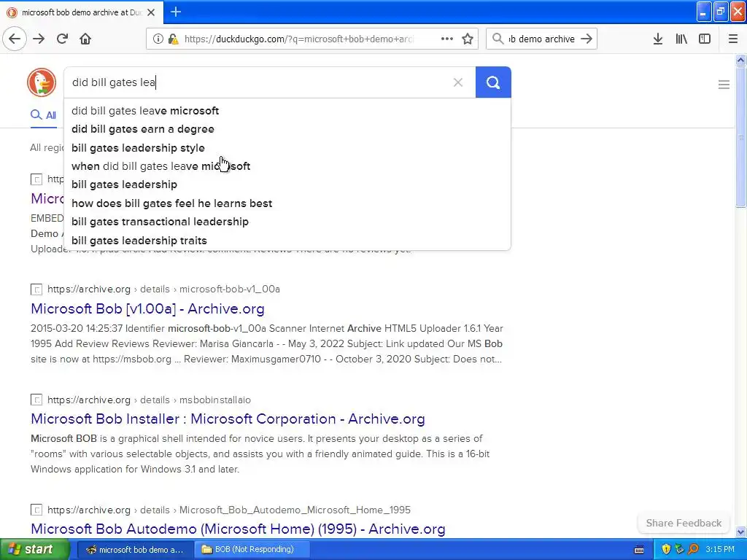Select suggestion bill gates leadership traits
Image resolution: width=747 pixels, height=560 pixels.
click(287, 241)
